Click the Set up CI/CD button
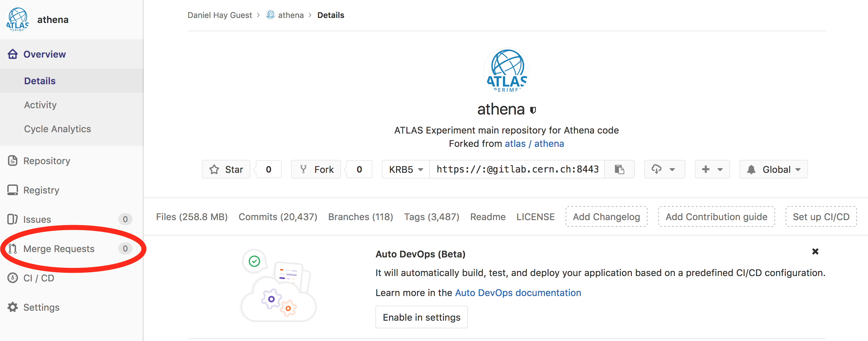The image size is (868, 341). (x=821, y=217)
